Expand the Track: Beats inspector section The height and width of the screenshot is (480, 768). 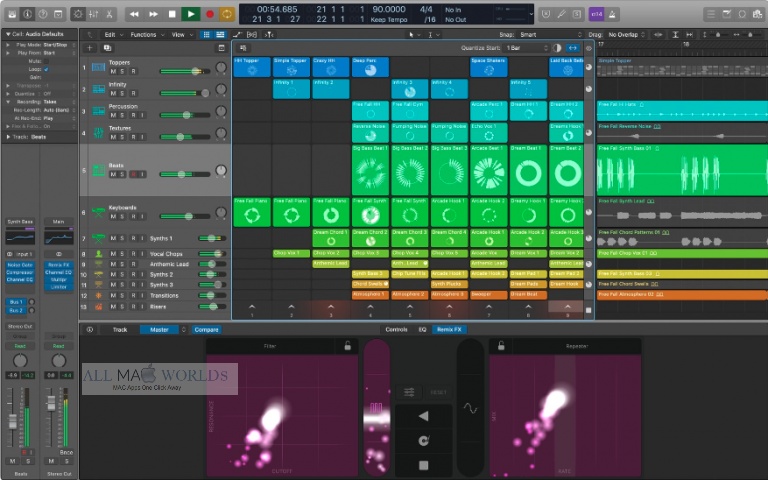pos(8,137)
